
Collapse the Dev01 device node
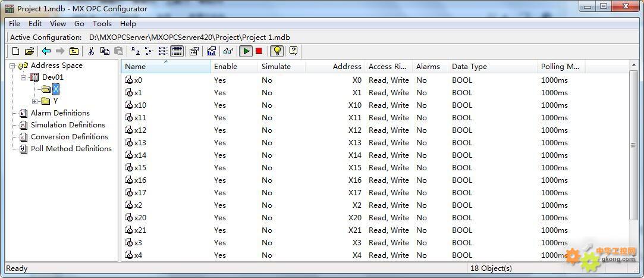[24, 77]
